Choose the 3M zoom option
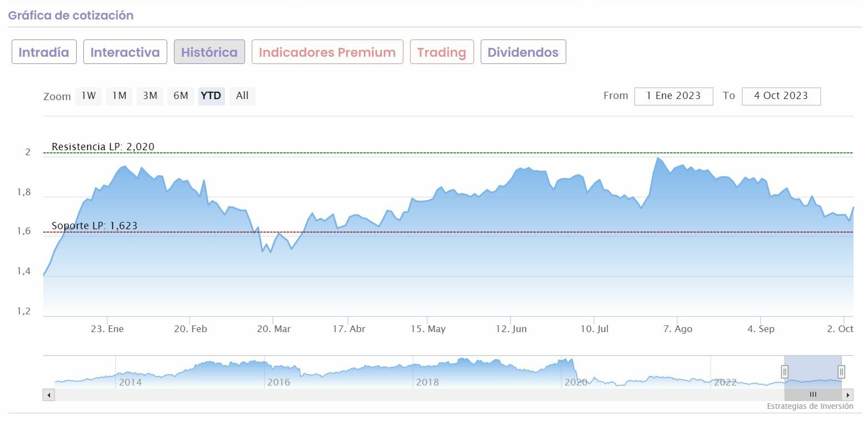Screen dimensions: 868x430 coord(150,96)
